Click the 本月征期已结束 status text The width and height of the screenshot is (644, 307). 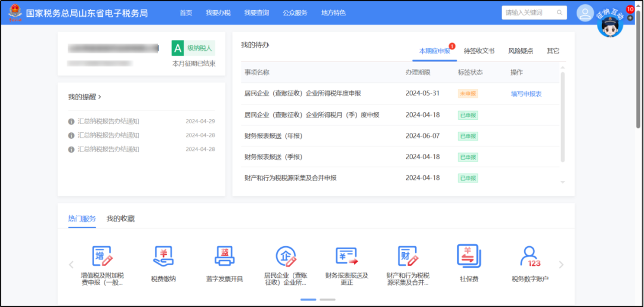[194, 64]
